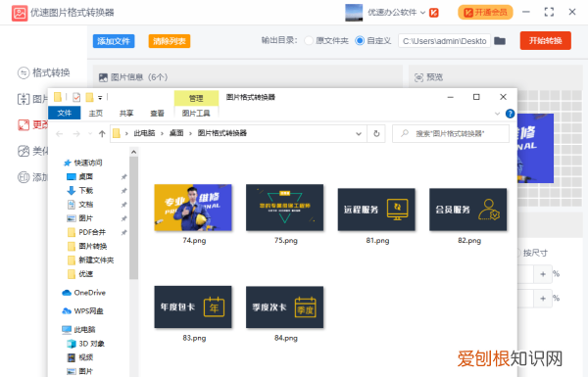Click the image compress sidebar icon
This screenshot has height=377, width=588.
point(24,99)
